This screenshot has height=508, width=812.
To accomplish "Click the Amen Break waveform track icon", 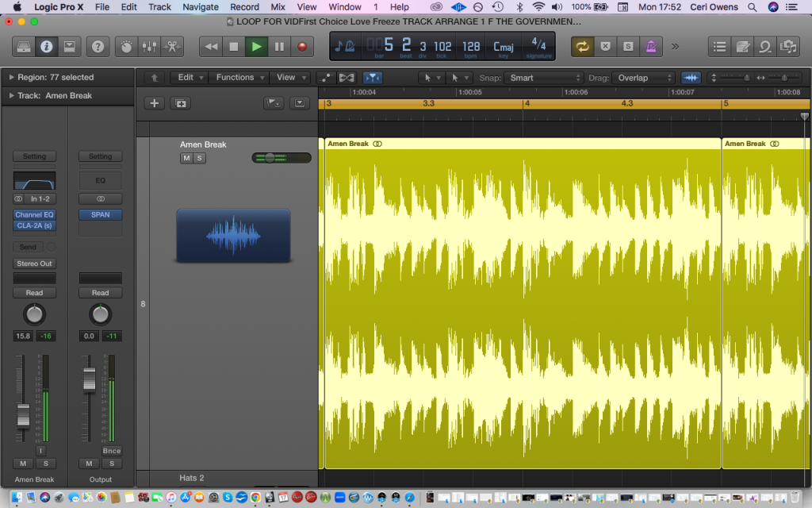I will [233, 236].
